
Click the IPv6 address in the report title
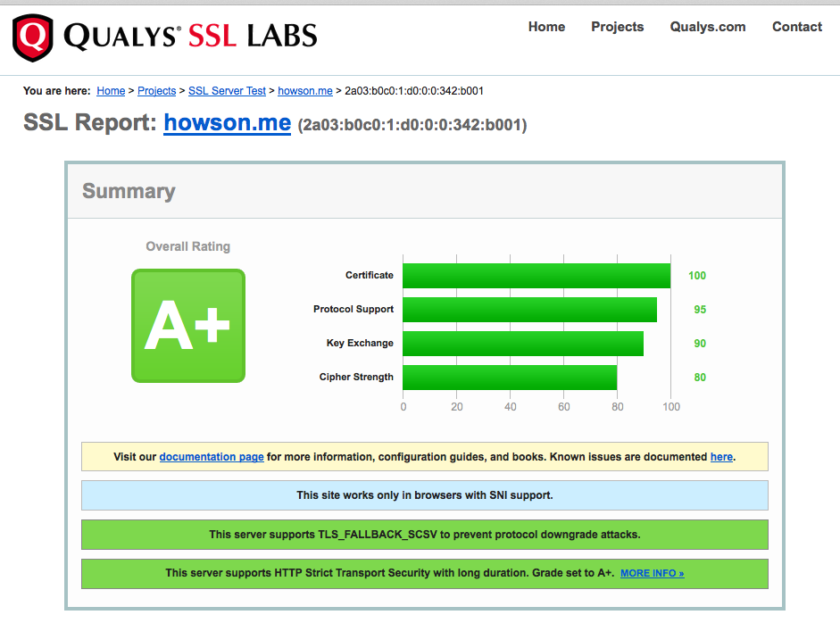coord(412,125)
